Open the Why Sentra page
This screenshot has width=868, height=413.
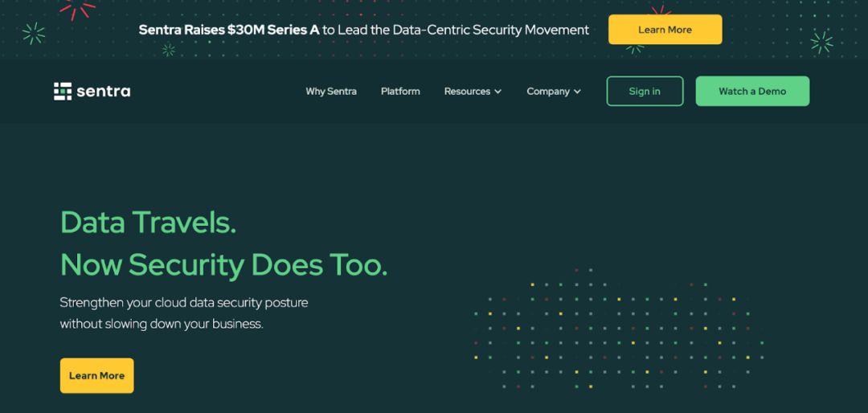click(x=331, y=92)
